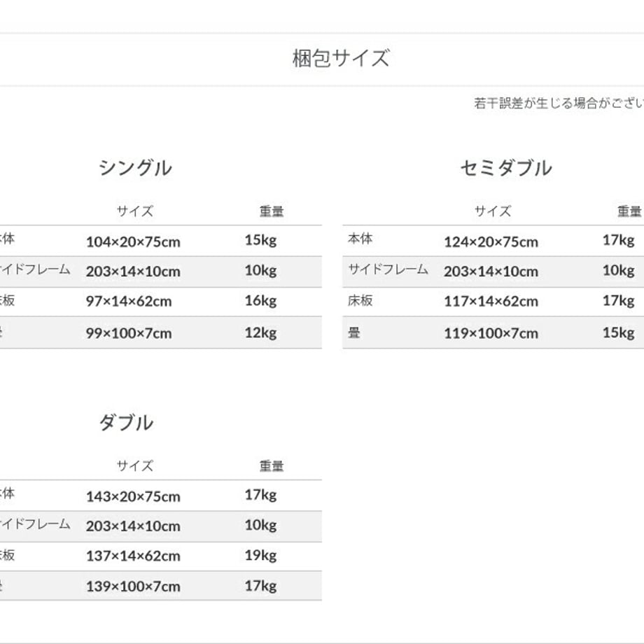Click サイドフレーム label in セミダブル table

[388, 269]
